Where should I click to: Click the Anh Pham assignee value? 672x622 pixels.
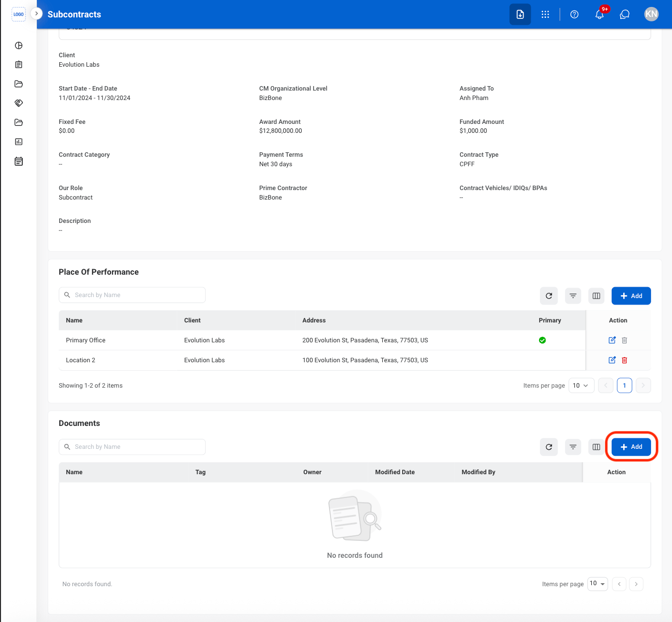(474, 98)
